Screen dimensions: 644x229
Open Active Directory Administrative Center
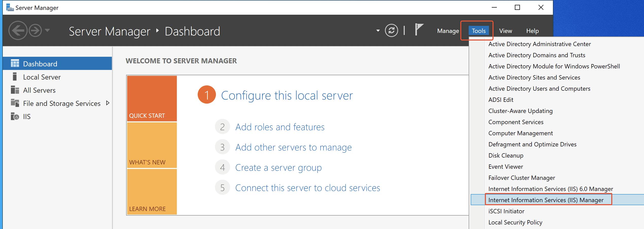tap(539, 44)
